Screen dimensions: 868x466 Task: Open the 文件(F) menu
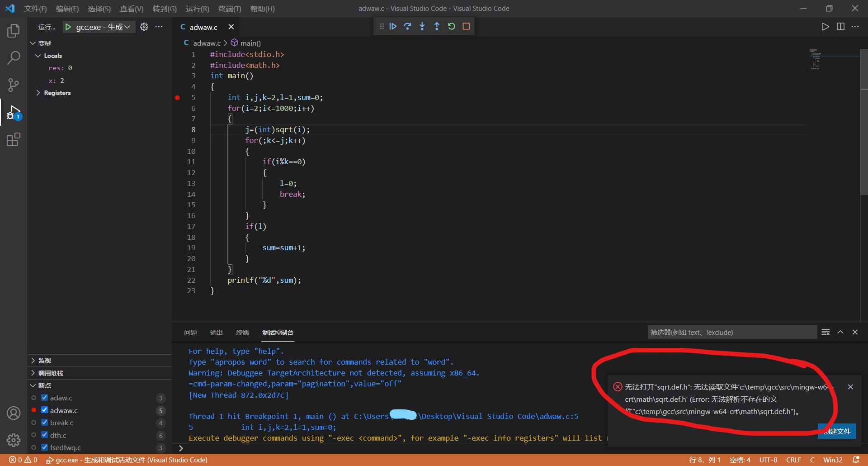35,9
